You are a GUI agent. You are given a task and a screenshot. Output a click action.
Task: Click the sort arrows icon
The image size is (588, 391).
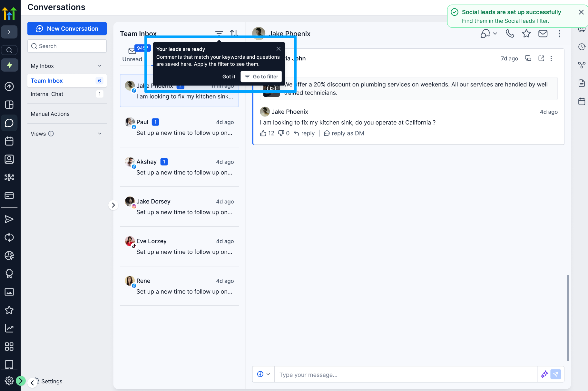click(x=234, y=33)
